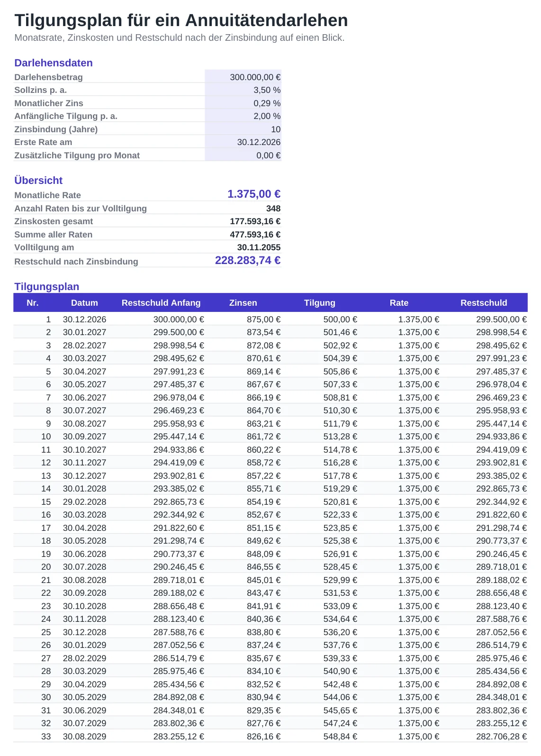Click the Zinsen cell 855,71 €
The image size is (541, 756).
263,489
